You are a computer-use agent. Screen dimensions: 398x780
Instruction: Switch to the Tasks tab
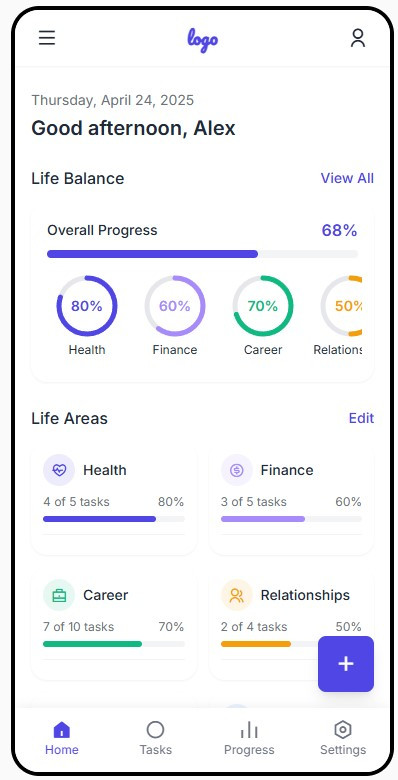[x=155, y=738]
